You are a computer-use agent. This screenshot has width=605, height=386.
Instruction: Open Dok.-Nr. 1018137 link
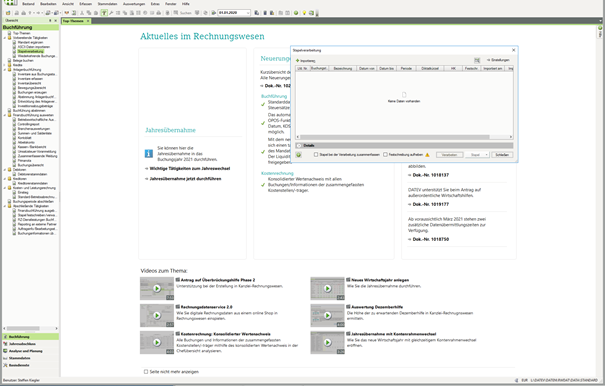(x=431, y=175)
